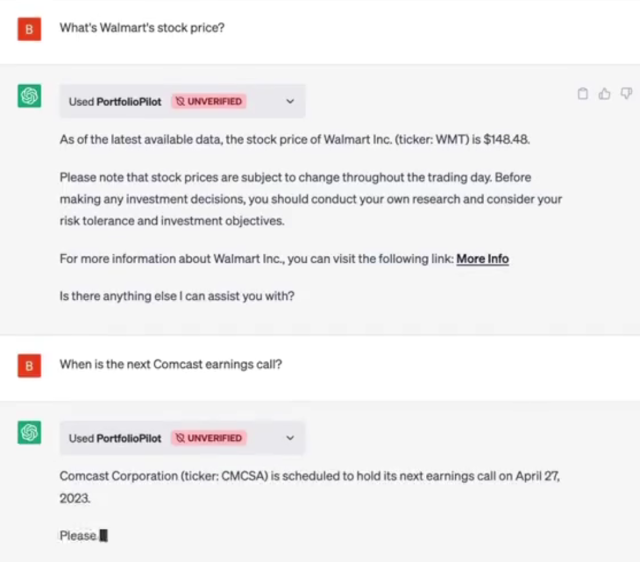640x562 pixels.
Task: Copy the Walmart stock price response
Action: point(583,94)
